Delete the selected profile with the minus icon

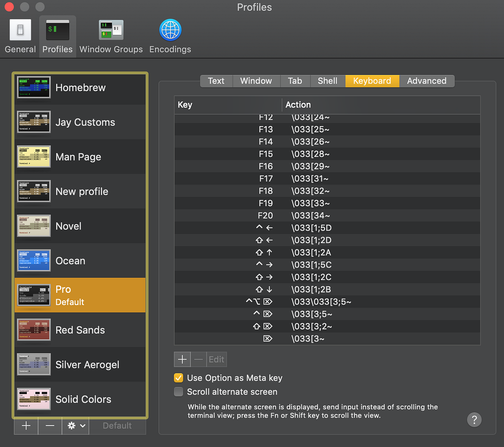click(50, 426)
